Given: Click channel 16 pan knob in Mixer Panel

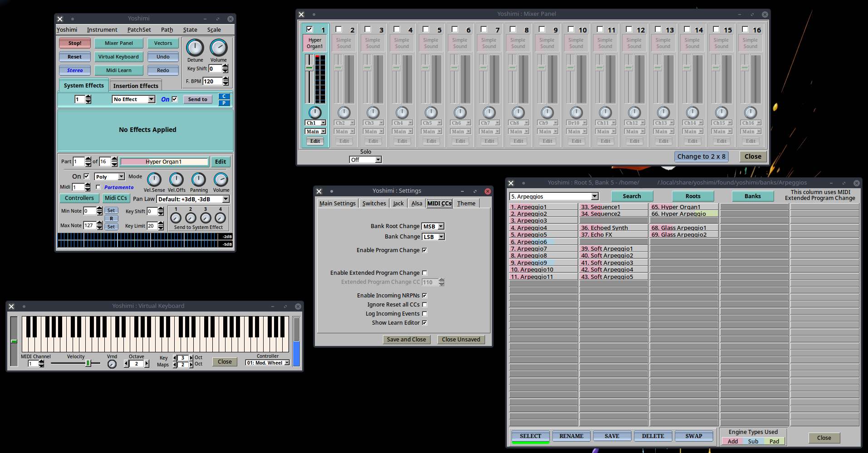Looking at the screenshot, I should tap(750, 112).
